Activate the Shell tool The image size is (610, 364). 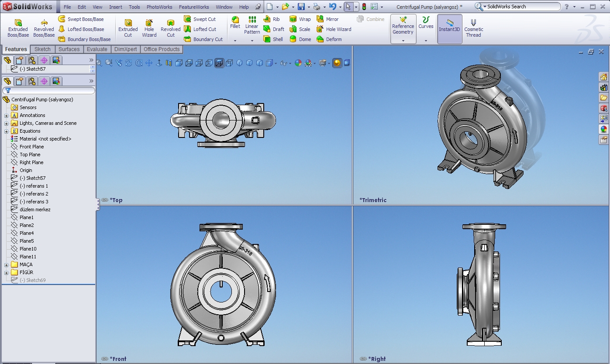pyautogui.click(x=273, y=39)
